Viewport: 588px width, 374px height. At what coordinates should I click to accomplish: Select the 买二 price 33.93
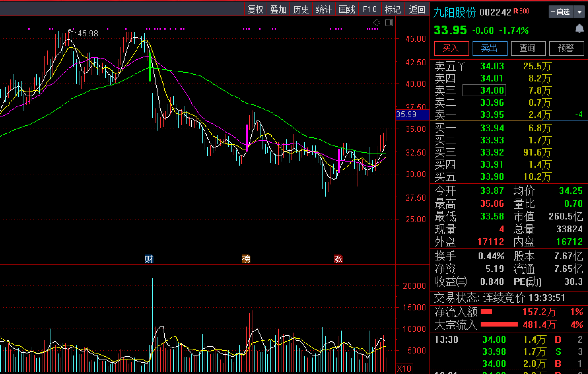click(492, 140)
